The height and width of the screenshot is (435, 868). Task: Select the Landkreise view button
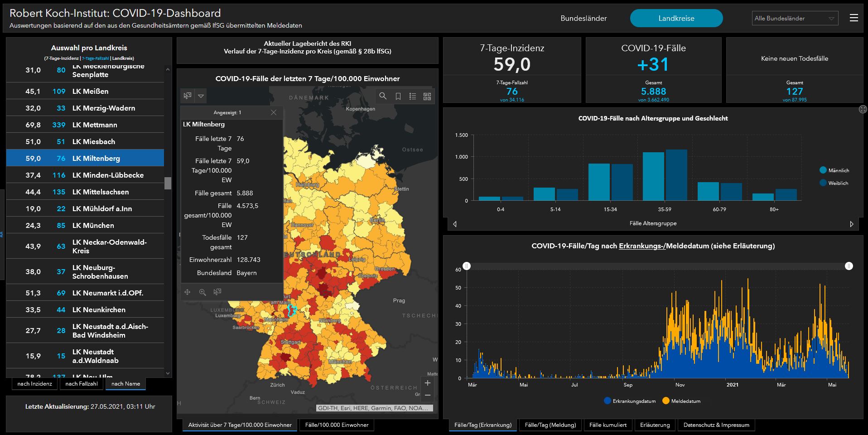pyautogui.click(x=676, y=18)
